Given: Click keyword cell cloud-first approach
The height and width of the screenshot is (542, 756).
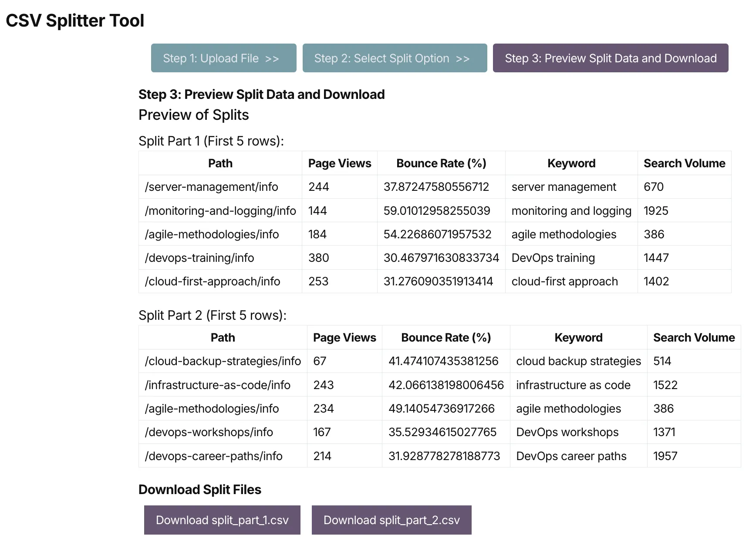Looking at the screenshot, I should [x=571, y=281].
